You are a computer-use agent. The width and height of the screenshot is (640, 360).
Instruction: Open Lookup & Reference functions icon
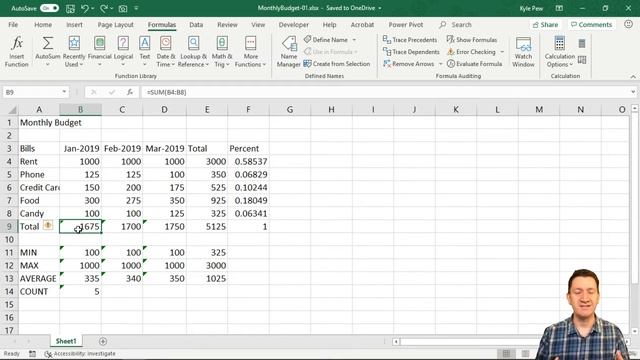pos(193,43)
